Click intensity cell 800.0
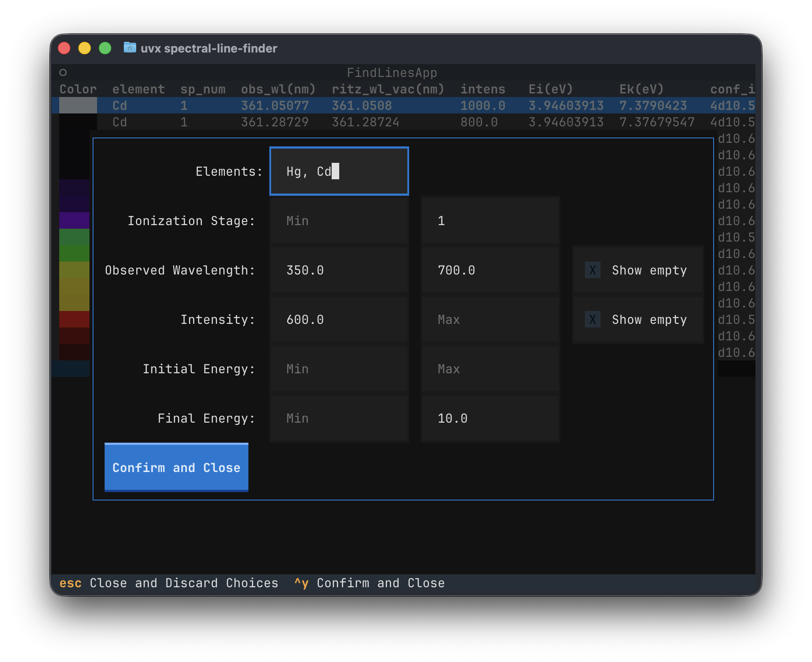Image resolution: width=812 pixels, height=662 pixels. [479, 122]
